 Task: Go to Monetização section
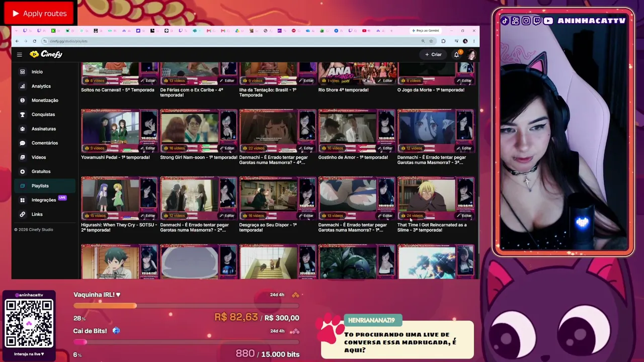pos(46,100)
